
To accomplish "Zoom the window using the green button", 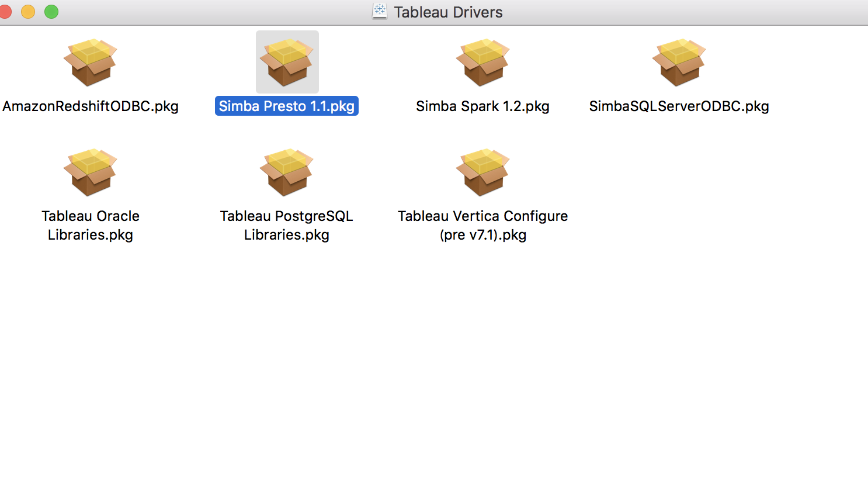I will [x=51, y=12].
